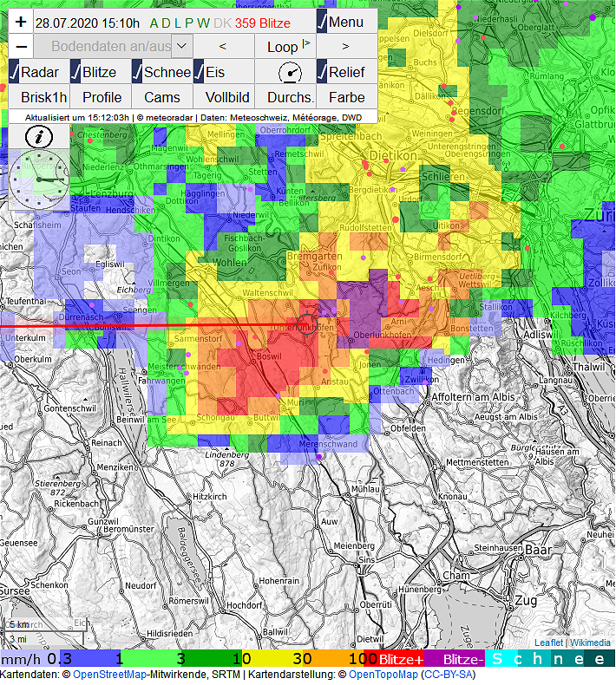616x685 pixels.
Task: Open the Cams menu item
Action: [x=162, y=97]
